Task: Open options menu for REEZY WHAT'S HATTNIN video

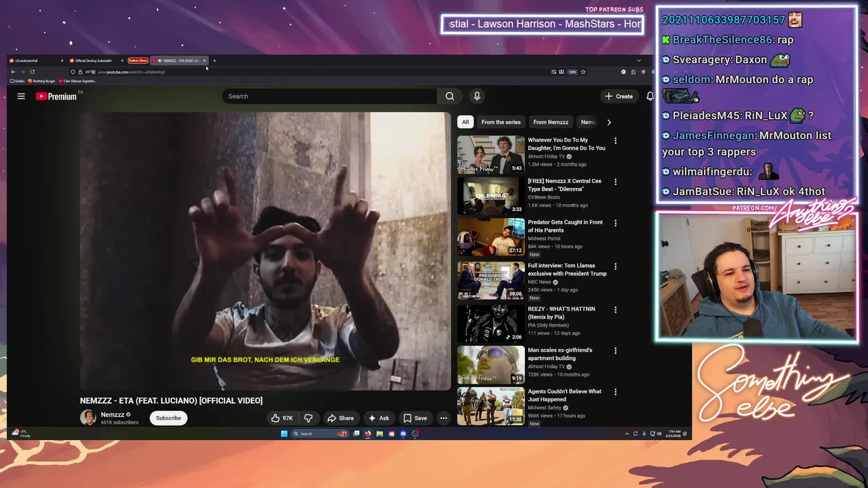Action: pyautogui.click(x=615, y=309)
